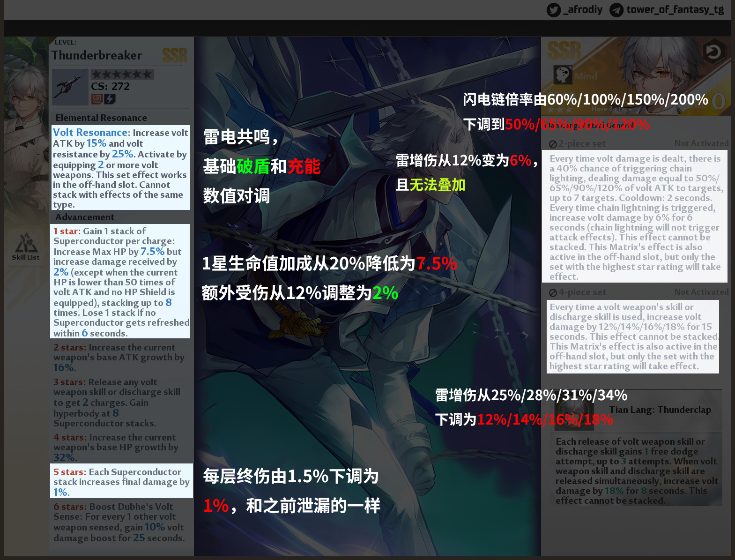The width and height of the screenshot is (735, 560).
Task: Click the LEVEL: label above Thunderbreaker
Action: click(66, 42)
